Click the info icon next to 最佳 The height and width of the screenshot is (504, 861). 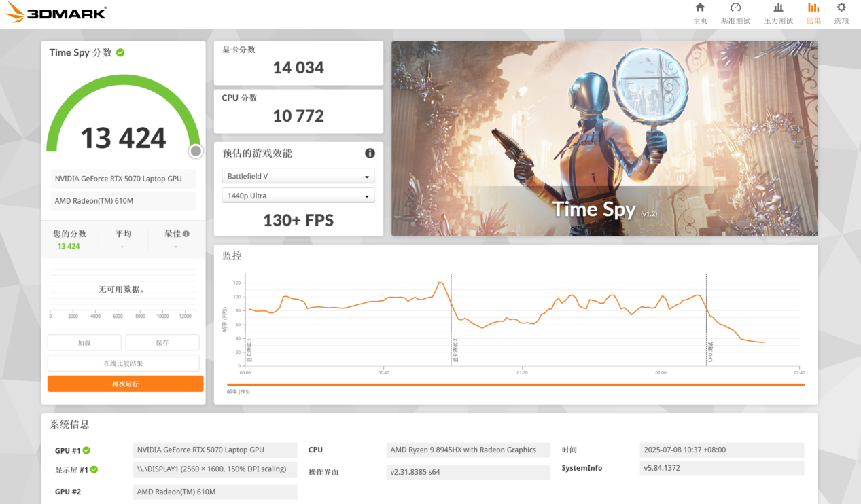(x=186, y=234)
